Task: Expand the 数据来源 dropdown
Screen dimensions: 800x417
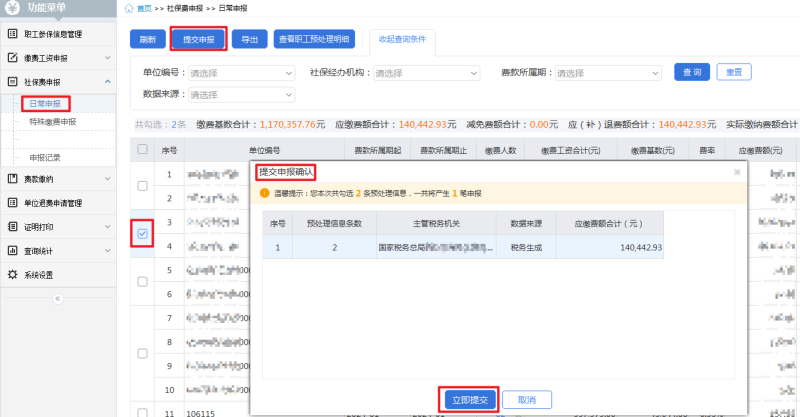Action: [241, 94]
